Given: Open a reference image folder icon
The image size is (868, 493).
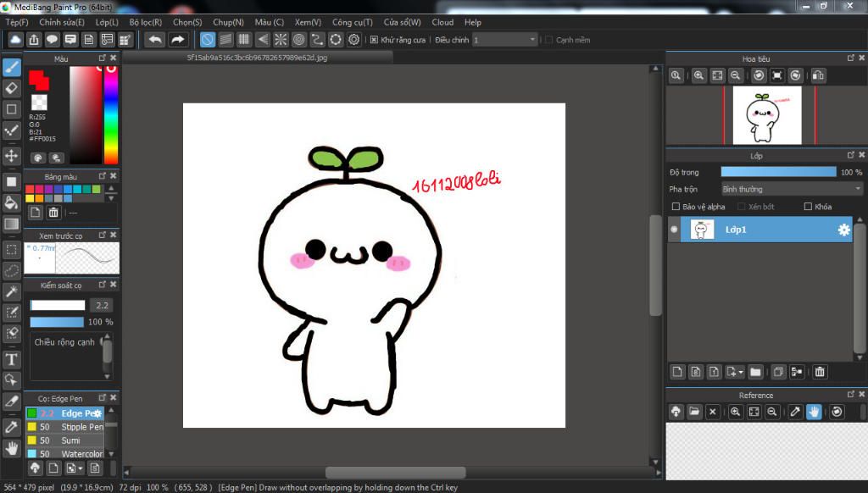Looking at the screenshot, I should click(694, 412).
